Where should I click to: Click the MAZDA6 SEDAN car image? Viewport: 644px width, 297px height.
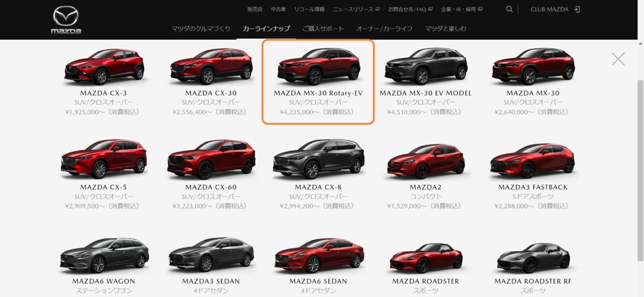pyautogui.click(x=318, y=255)
